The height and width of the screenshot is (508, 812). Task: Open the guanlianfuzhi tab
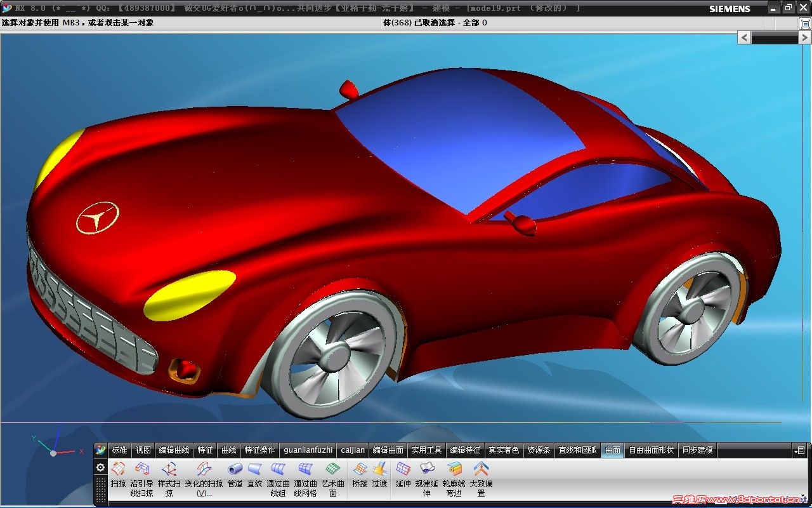308,450
